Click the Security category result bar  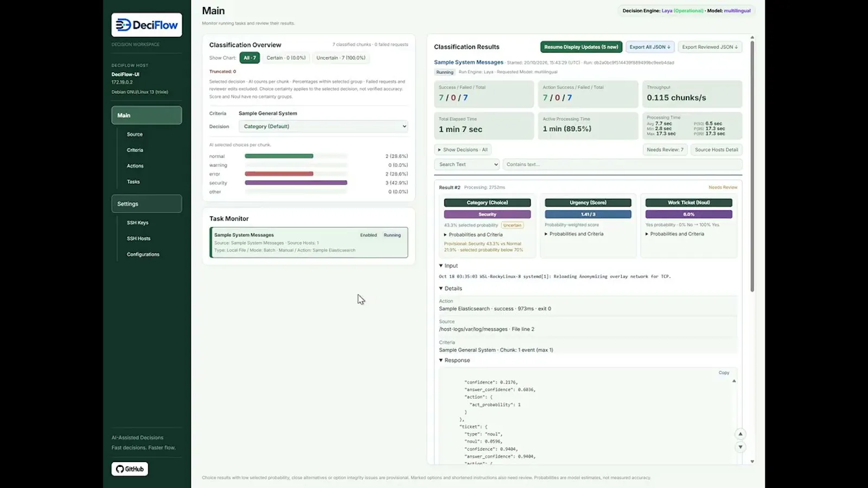point(487,214)
